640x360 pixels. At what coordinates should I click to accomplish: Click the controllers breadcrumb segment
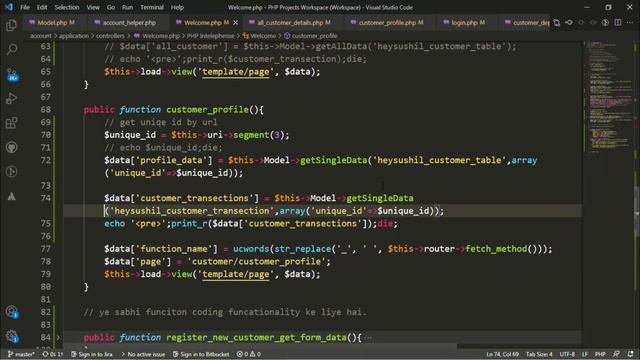coord(111,36)
